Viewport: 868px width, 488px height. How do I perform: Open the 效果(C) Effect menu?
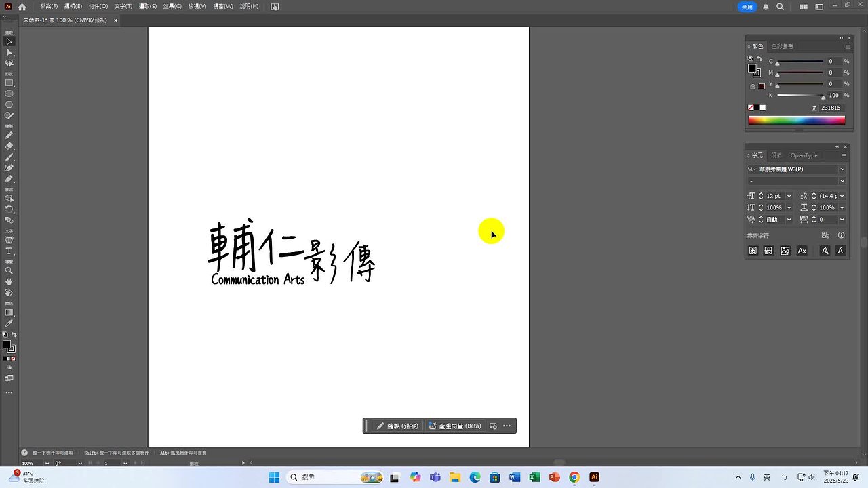(x=172, y=6)
